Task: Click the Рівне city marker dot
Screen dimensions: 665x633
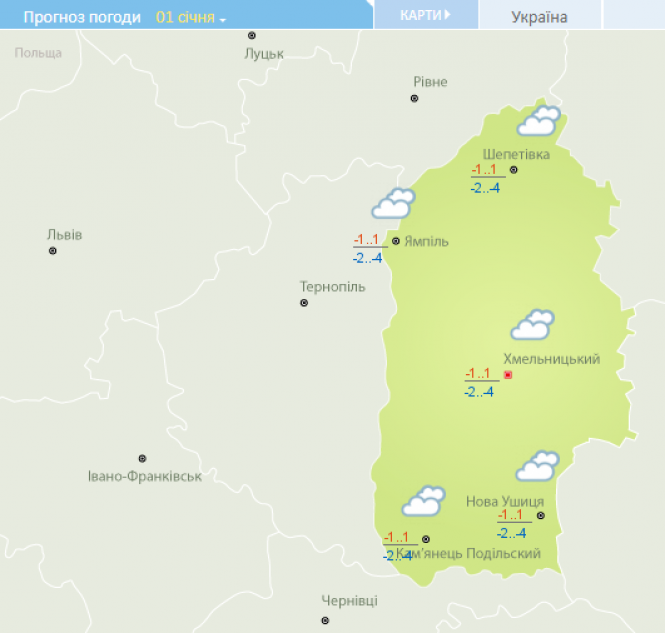Action: point(414,98)
